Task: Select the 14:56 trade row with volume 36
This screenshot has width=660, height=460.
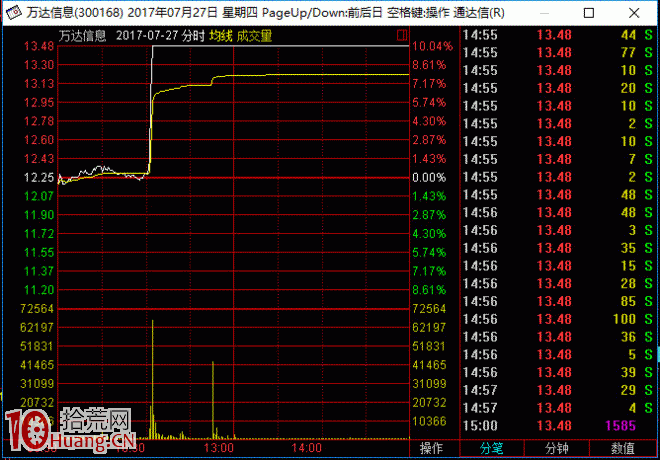Action: (x=558, y=337)
